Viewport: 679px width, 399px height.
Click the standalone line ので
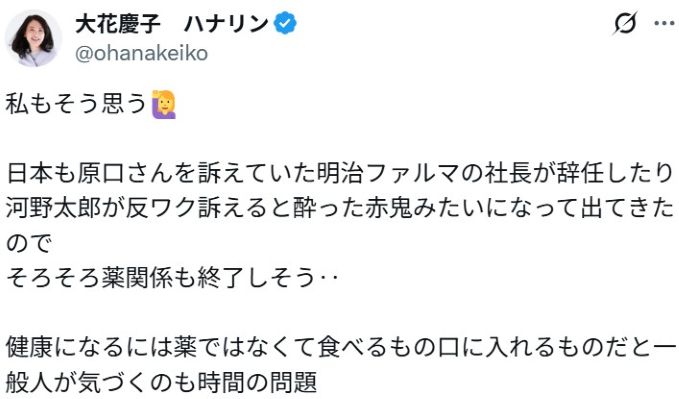click(x=29, y=244)
